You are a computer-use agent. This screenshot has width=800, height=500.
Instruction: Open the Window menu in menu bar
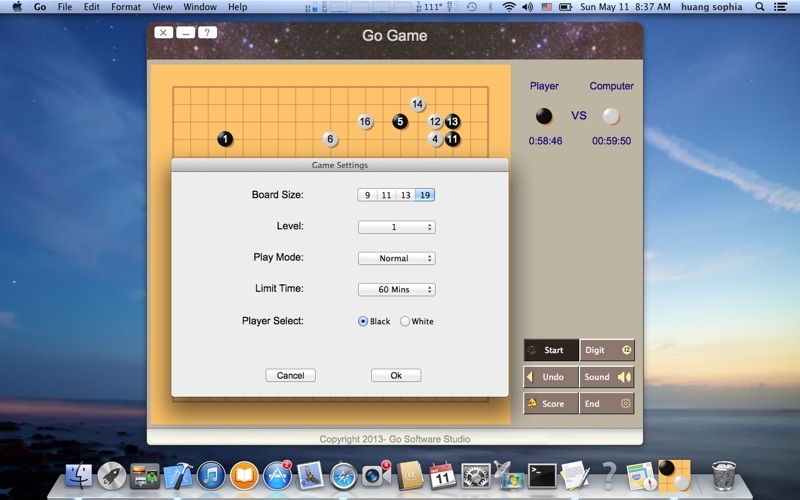point(200,7)
